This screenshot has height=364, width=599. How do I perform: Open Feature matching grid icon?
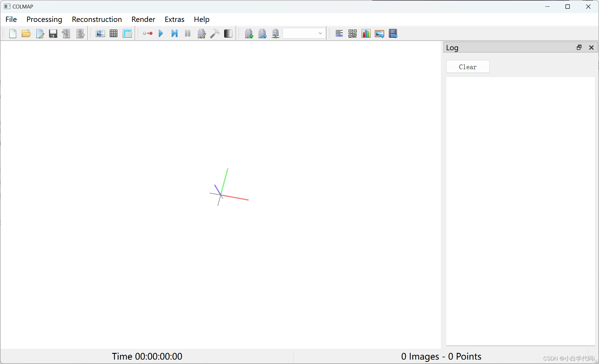[114, 34]
